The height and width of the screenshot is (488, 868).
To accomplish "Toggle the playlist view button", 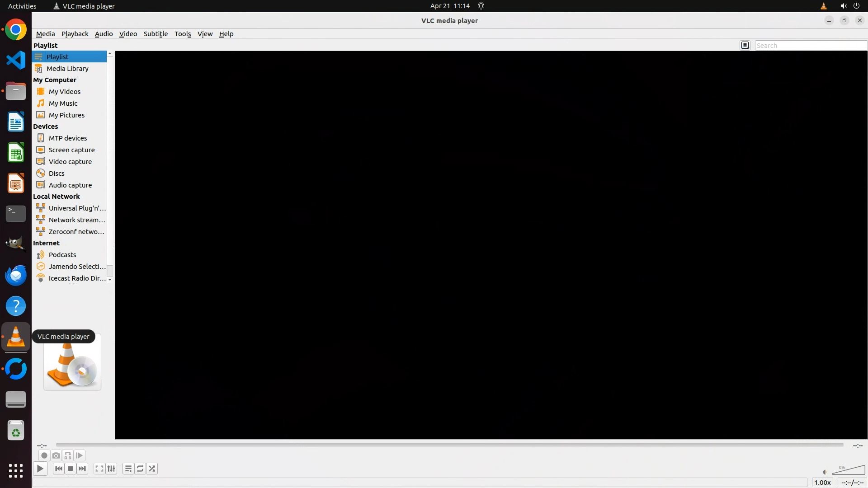I will pyautogui.click(x=128, y=469).
